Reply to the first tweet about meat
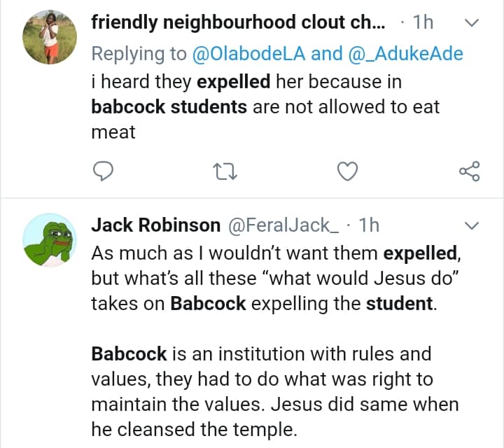 104,170
